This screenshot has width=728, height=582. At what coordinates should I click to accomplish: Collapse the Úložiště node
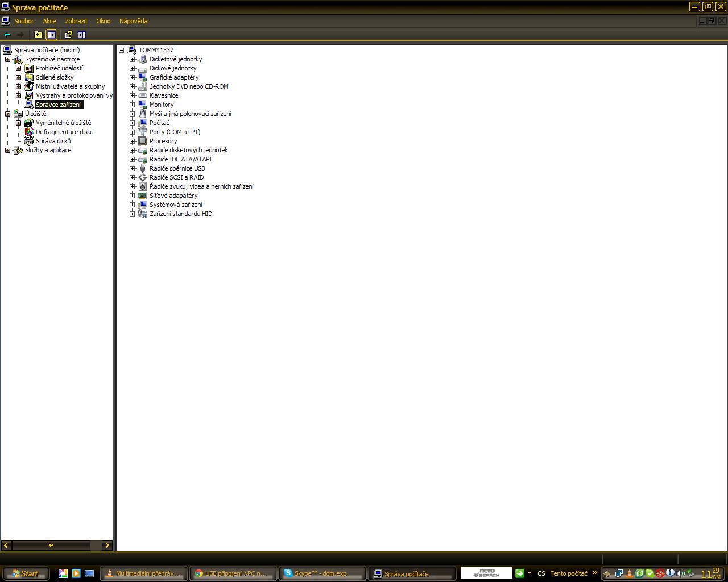point(8,114)
